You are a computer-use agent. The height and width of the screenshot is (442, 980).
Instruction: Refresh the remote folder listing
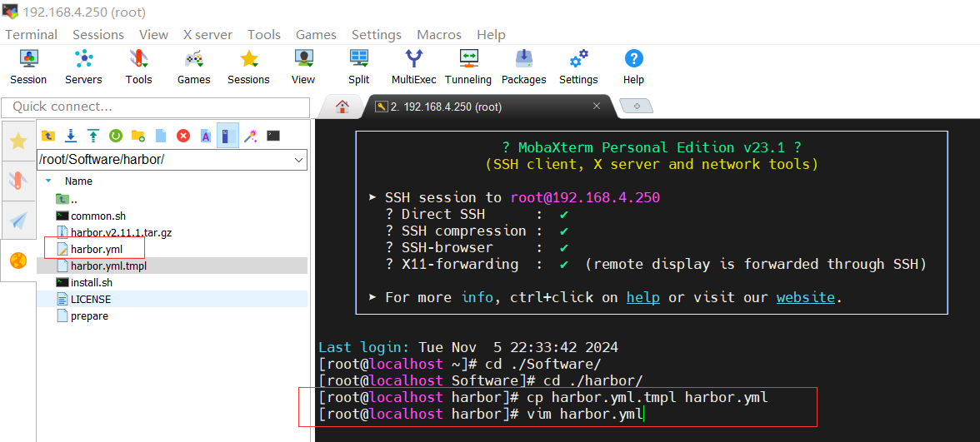click(x=116, y=136)
